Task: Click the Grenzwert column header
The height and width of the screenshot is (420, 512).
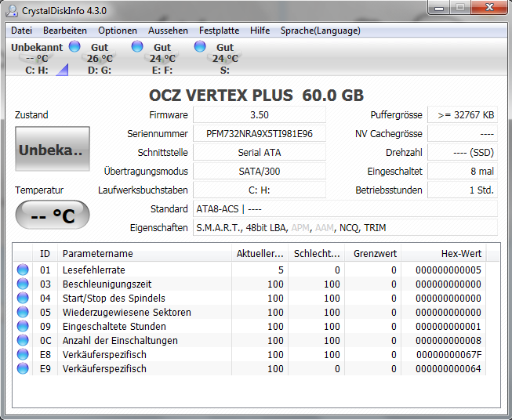Action: click(x=373, y=254)
